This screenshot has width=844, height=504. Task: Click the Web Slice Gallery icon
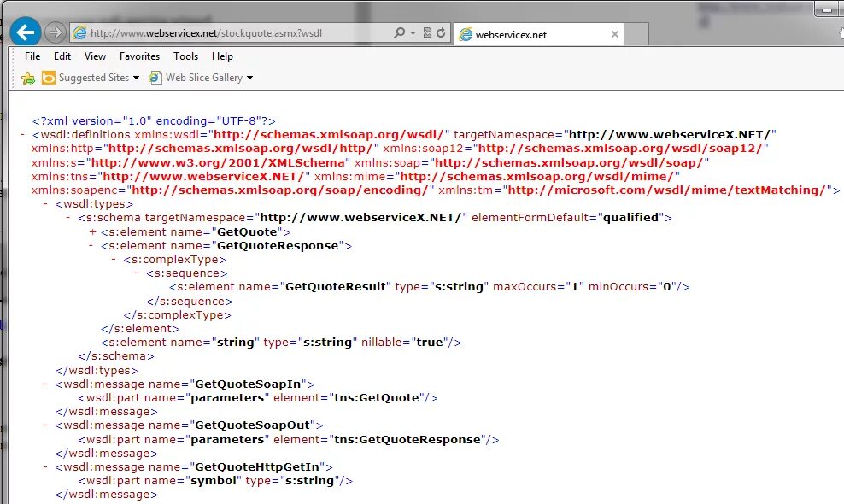click(x=155, y=78)
